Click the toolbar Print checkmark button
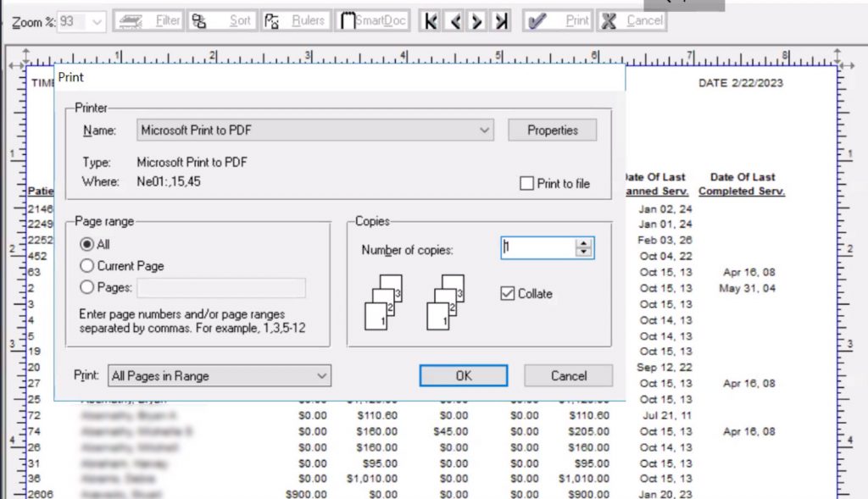This screenshot has height=499, width=868. (558, 21)
